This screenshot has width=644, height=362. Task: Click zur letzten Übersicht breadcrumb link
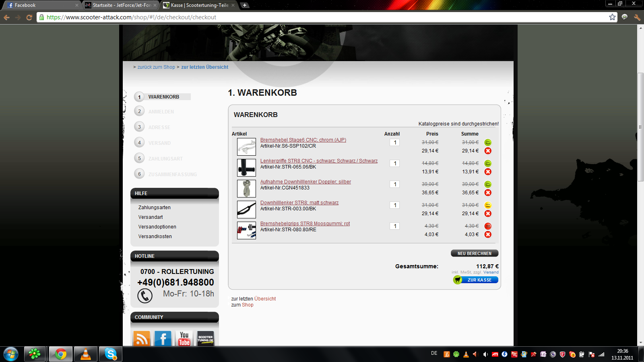(204, 67)
